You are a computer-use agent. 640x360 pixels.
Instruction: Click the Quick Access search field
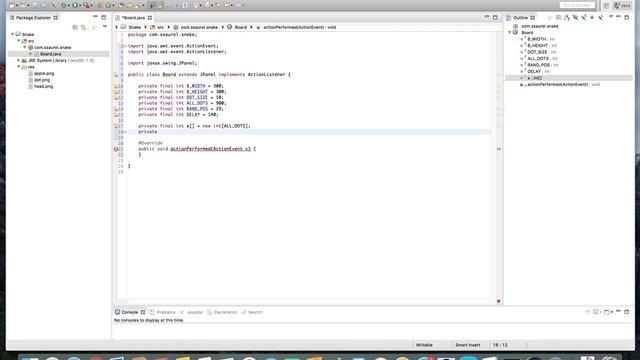(577, 5)
